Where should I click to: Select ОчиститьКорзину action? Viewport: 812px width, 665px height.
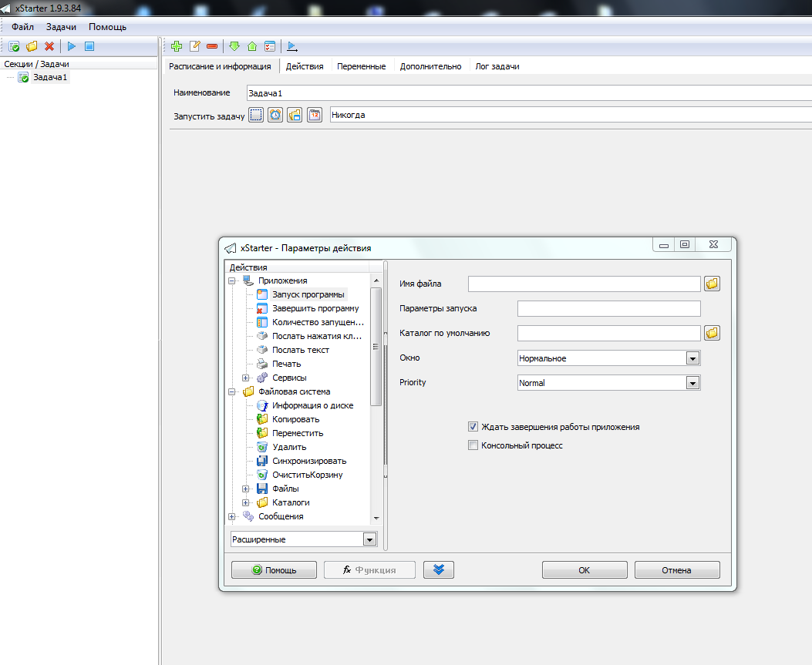point(307,475)
